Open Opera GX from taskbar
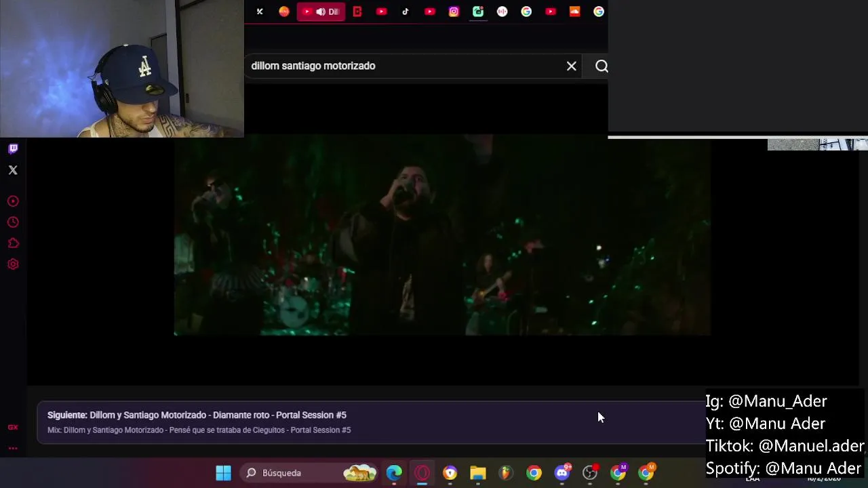 [x=422, y=472]
